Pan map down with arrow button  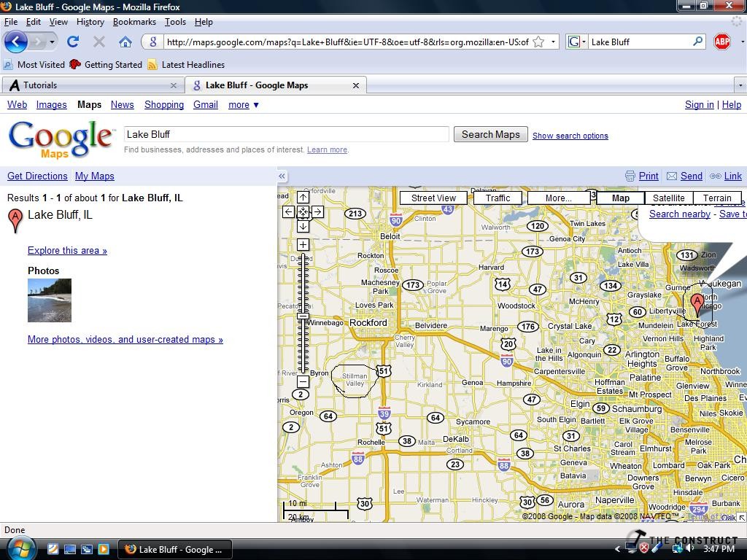(x=303, y=227)
